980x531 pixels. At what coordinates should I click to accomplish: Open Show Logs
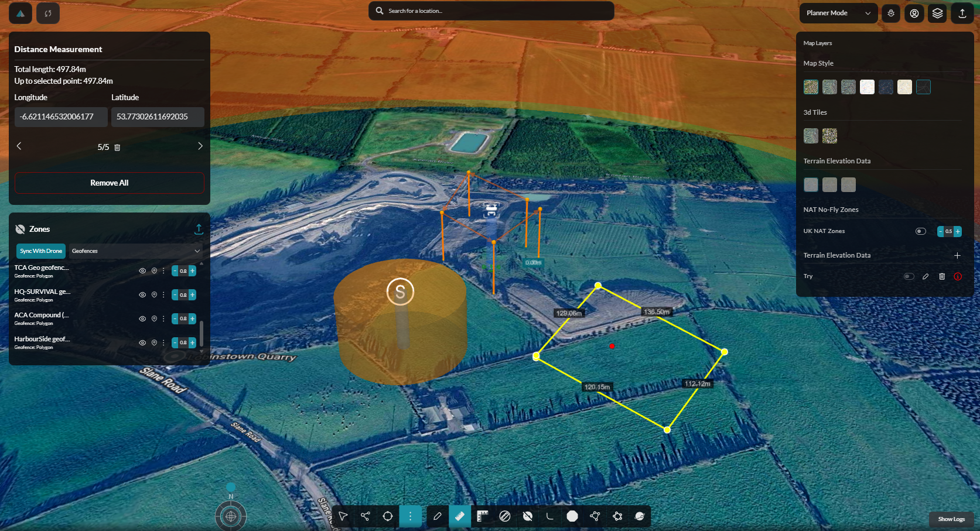(x=951, y=519)
